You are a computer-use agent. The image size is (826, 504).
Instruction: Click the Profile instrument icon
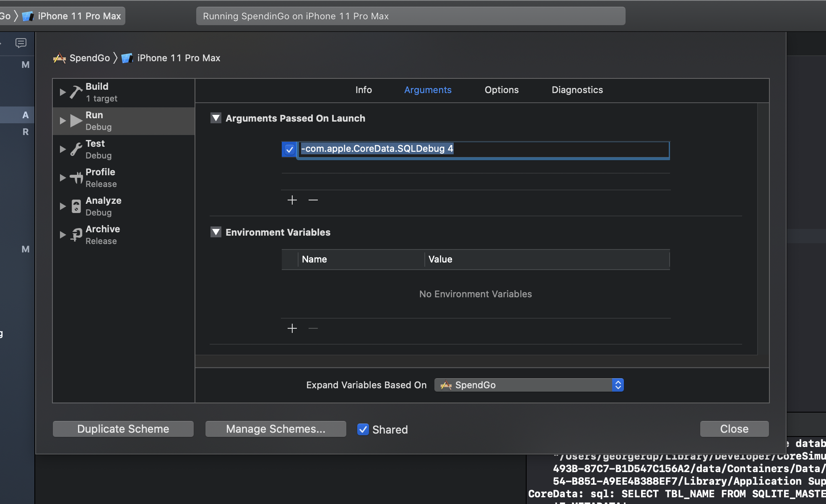click(x=76, y=178)
